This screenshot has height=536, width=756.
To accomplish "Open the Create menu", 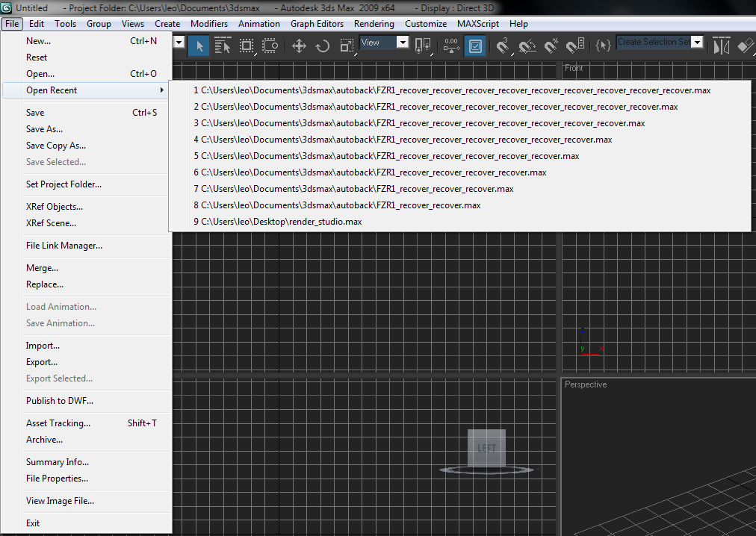I will [167, 24].
